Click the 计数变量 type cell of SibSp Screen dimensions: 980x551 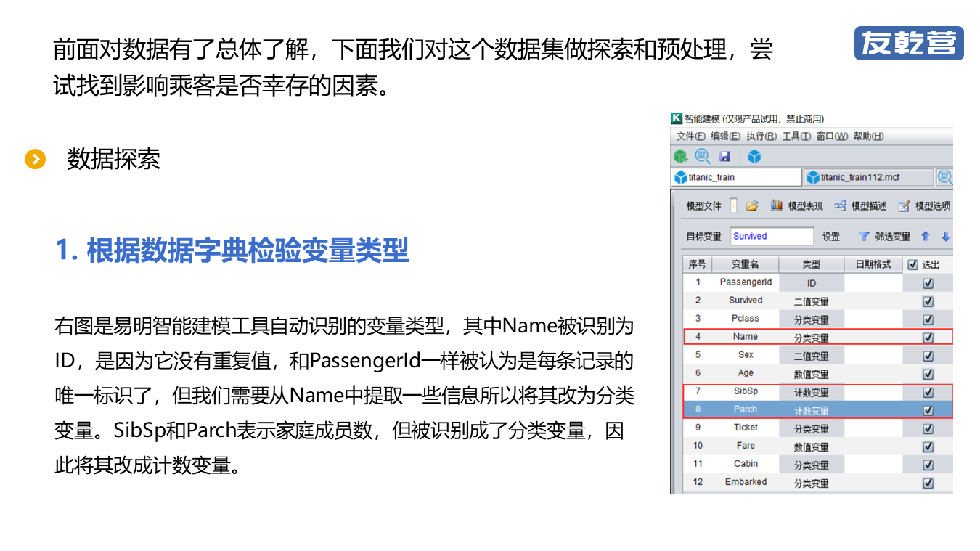click(811, 392)
